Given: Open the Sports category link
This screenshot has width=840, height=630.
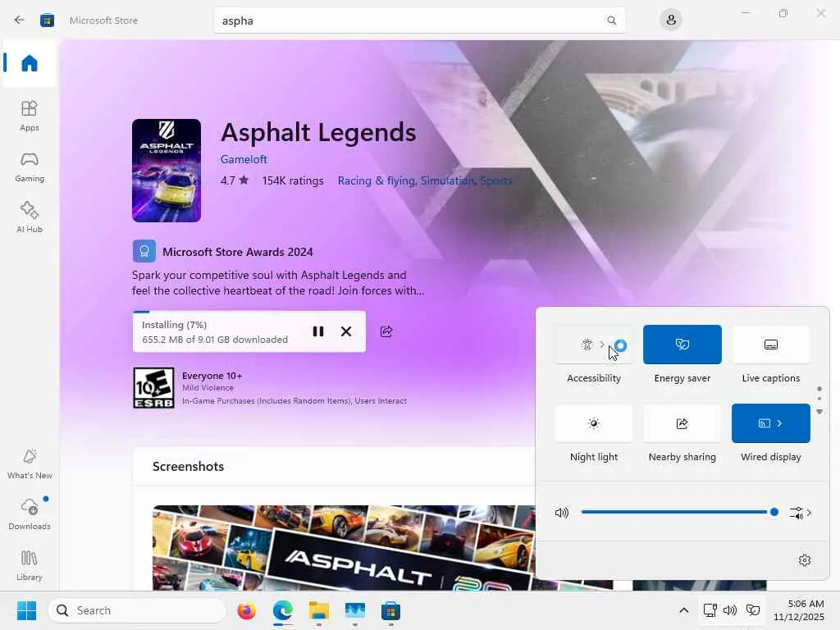Looking at the screenshot, I should click(495, 180).
